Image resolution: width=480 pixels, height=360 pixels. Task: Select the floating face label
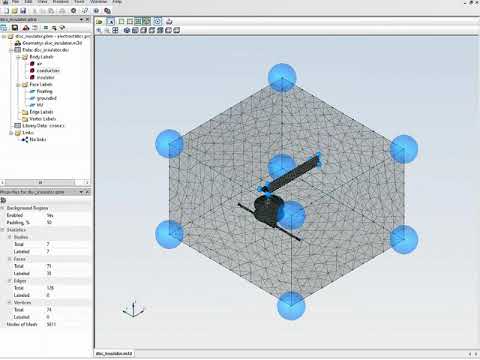point(44,91)
